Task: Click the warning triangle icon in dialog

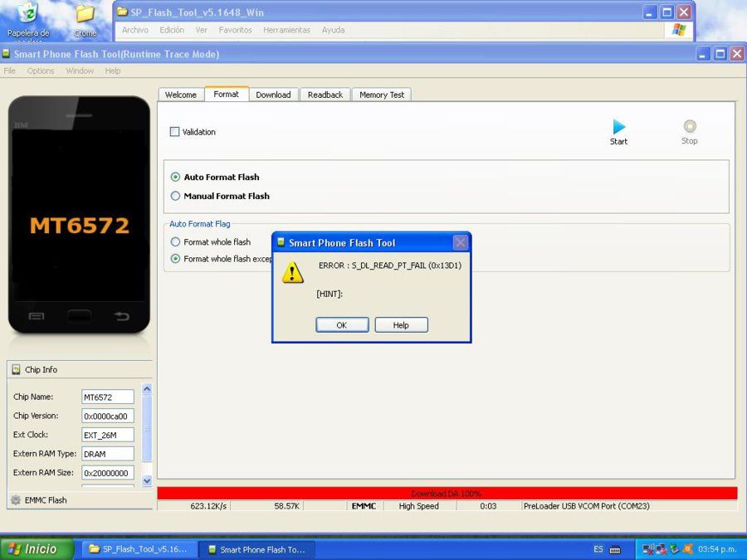Action: (x=292, y=272)
